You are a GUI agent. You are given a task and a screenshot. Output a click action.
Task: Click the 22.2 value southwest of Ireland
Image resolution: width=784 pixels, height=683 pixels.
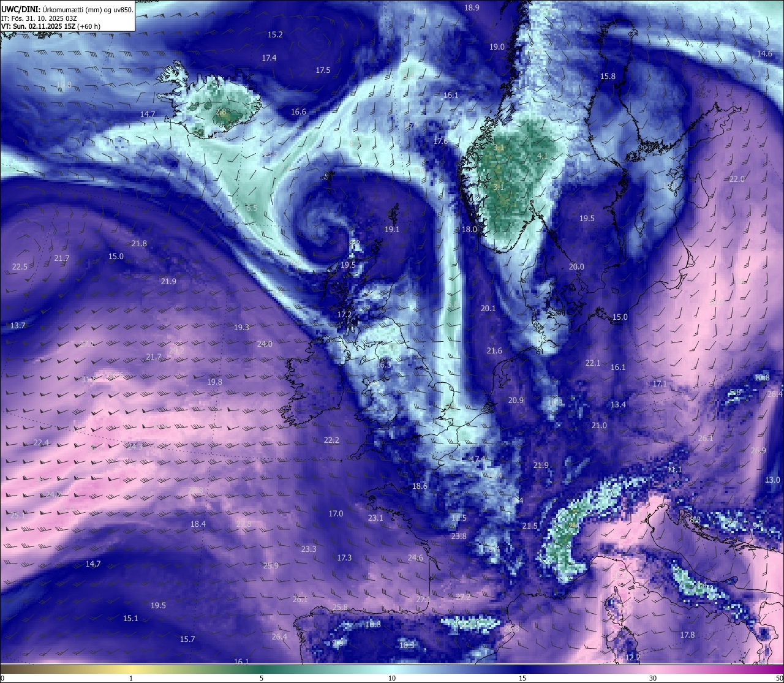click(x=331, y=440)
